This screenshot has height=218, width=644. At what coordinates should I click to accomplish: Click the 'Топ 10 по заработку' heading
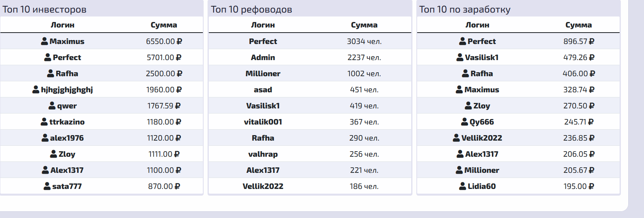pyautogui.click(x=465, y=9)
